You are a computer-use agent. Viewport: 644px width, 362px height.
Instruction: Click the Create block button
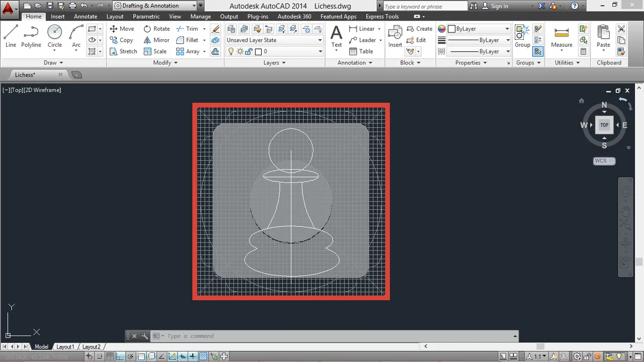coord(420,29)
